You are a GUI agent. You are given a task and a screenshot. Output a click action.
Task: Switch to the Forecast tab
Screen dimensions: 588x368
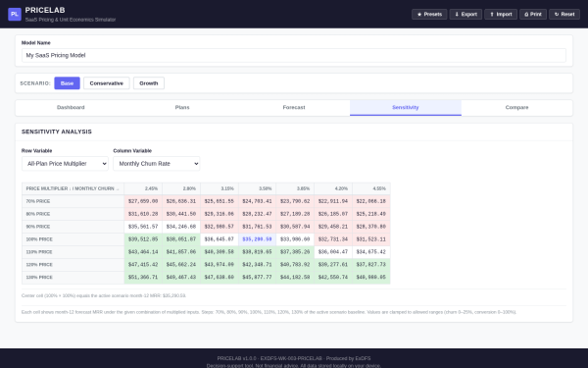click(294, 107)
